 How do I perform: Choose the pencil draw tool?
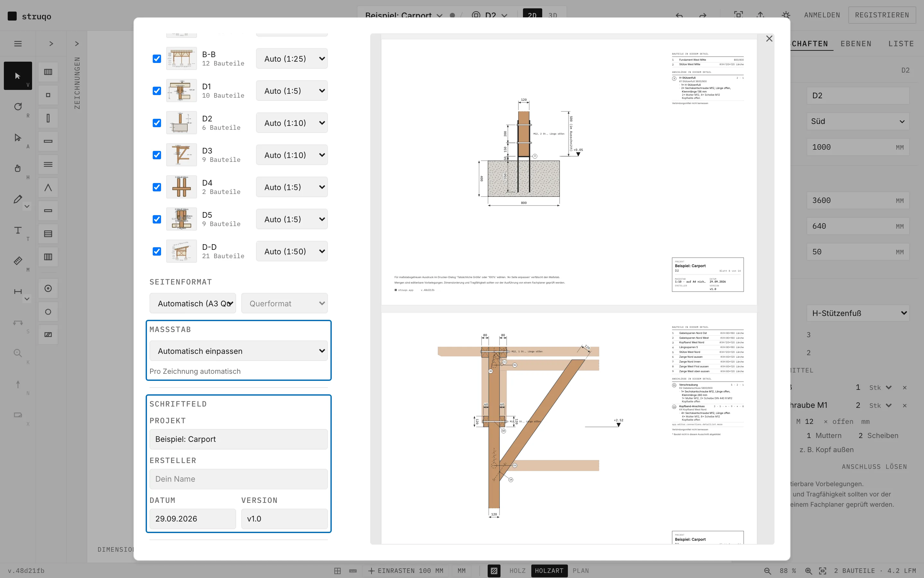tap(17, 199)
